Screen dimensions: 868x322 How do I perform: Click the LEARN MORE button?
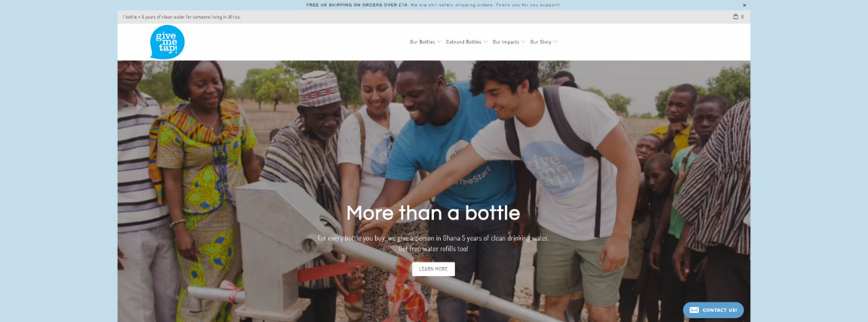point(433,269)
